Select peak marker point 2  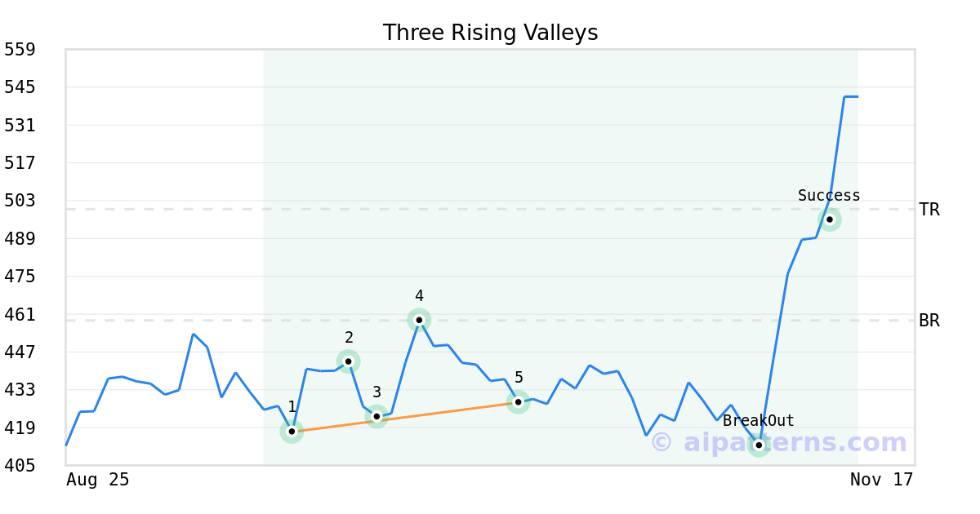[x=349, y=361]
